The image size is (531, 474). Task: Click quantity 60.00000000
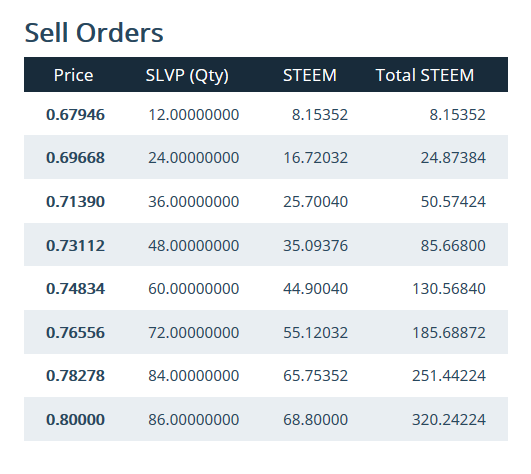[194, 288]
